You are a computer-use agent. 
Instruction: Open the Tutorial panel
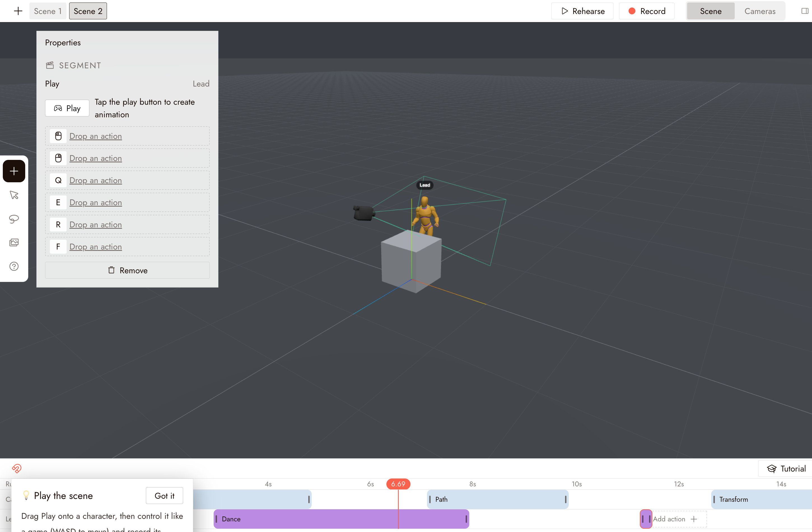pyautogui.click(x=786, y=468)
